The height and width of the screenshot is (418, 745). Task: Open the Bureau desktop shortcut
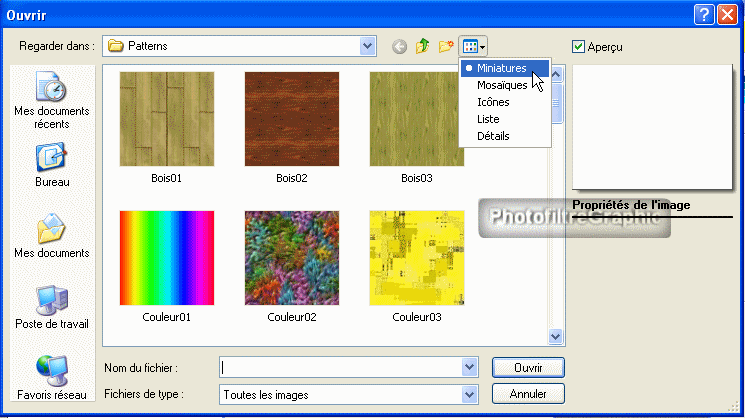51,167
